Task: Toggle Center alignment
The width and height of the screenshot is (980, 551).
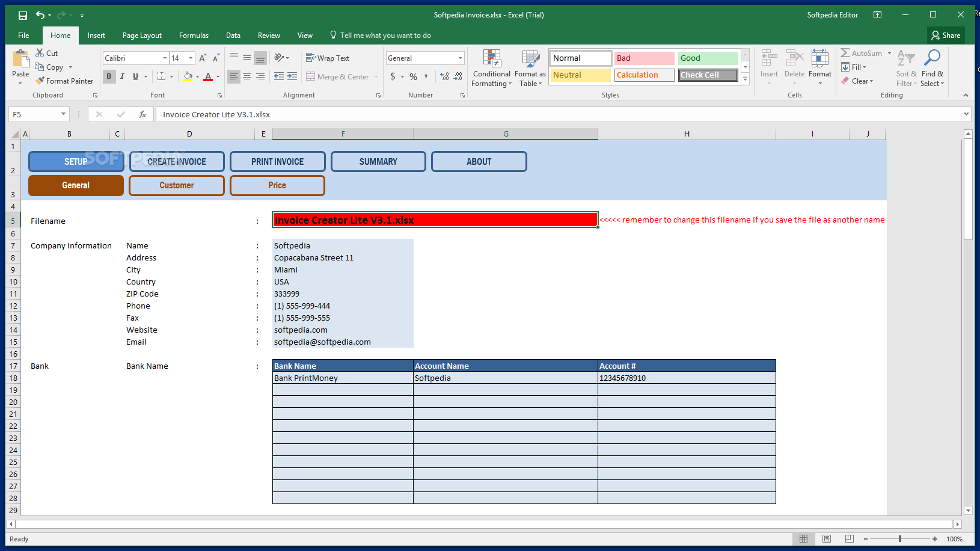Action: 247,76
